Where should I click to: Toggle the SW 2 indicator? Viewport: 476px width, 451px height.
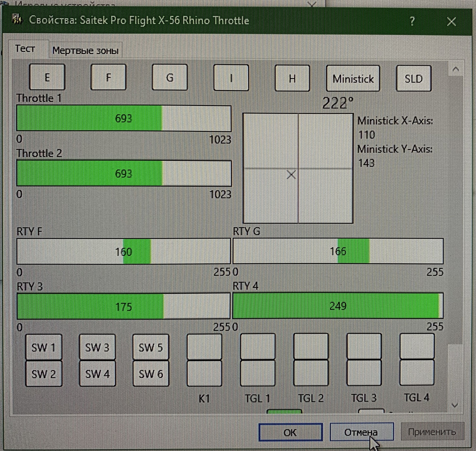[x=44, y=373]
